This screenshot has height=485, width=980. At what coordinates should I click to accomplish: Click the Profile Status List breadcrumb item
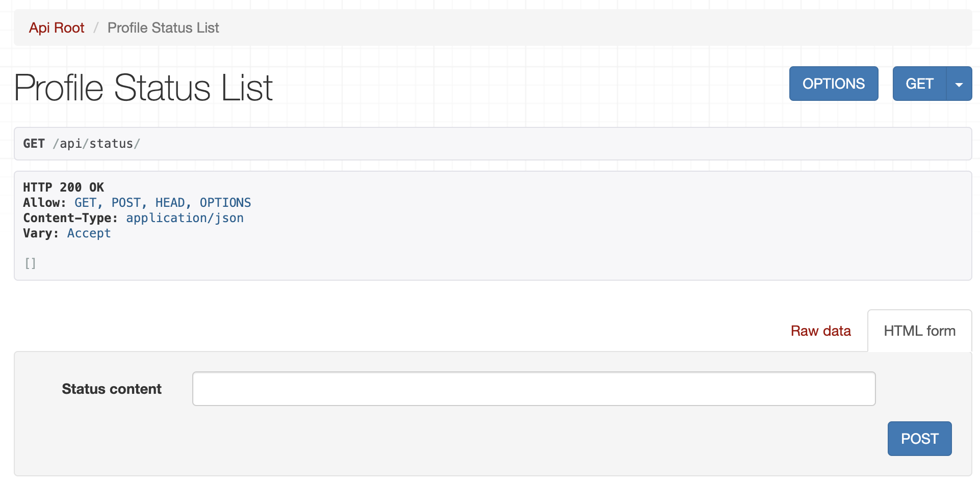click(x=163, y=28)
